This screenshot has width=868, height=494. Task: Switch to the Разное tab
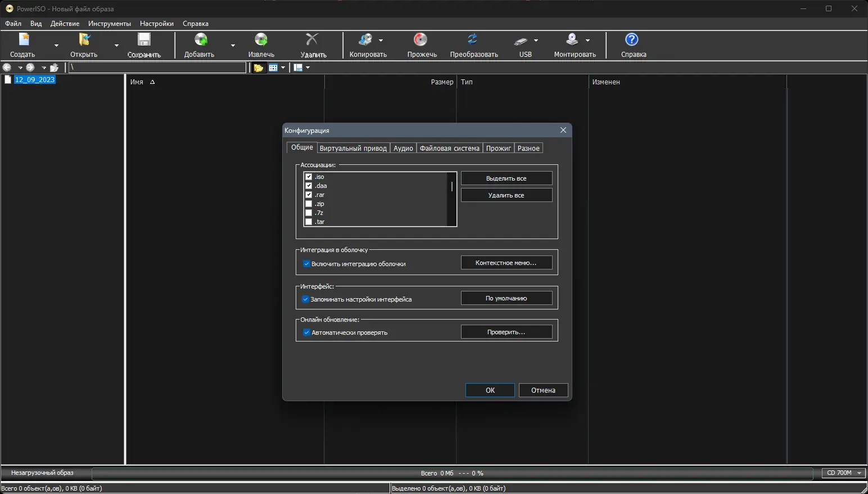pyautogui.click(x=528, y=149)
